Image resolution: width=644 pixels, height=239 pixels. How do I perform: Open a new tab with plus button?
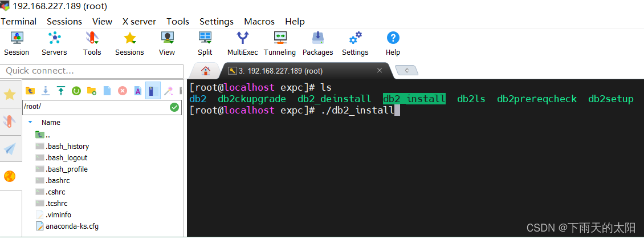[406, 70]
